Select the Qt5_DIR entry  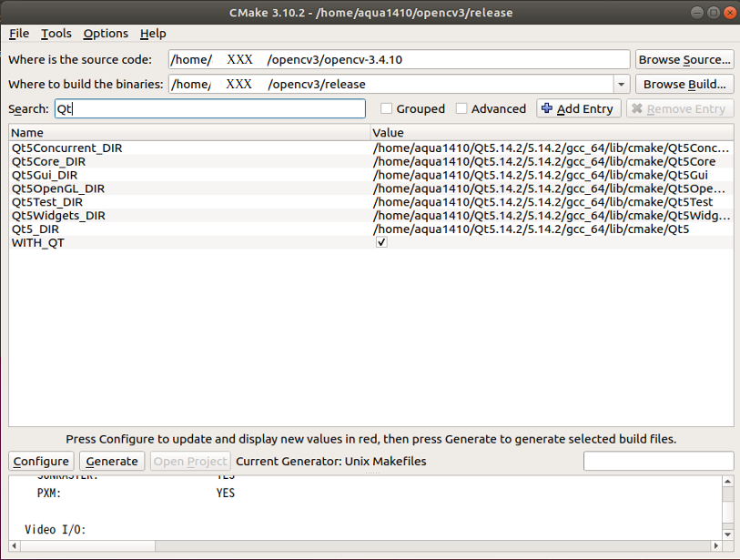(x=35, y=229)
